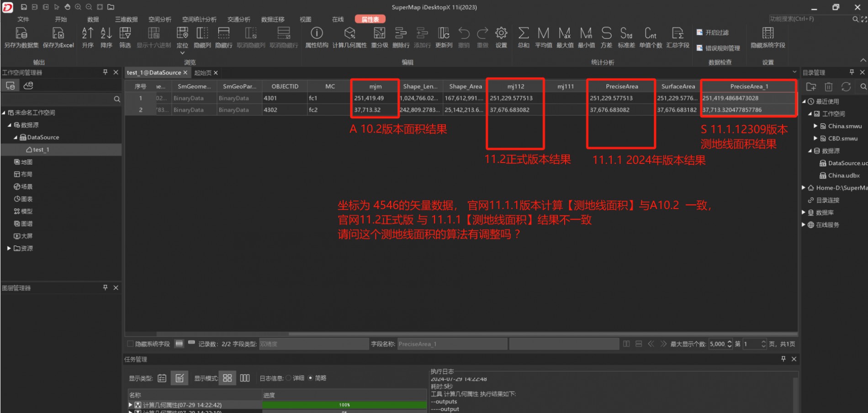
Task: Expand the 数据库 catalog node
Action: [804, 212]
